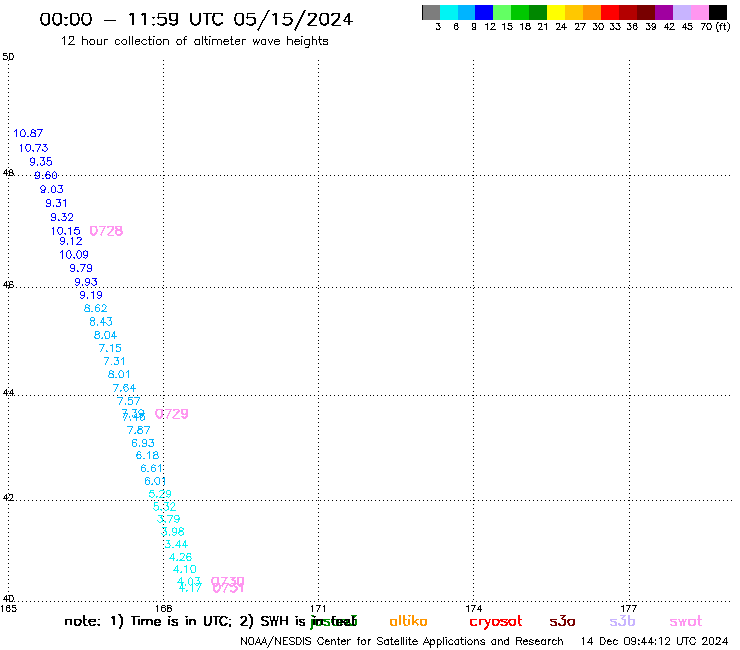Click the 9.79 wave height value
The image size is (740, 650).
pyautogui.click(x=81, y=268)
